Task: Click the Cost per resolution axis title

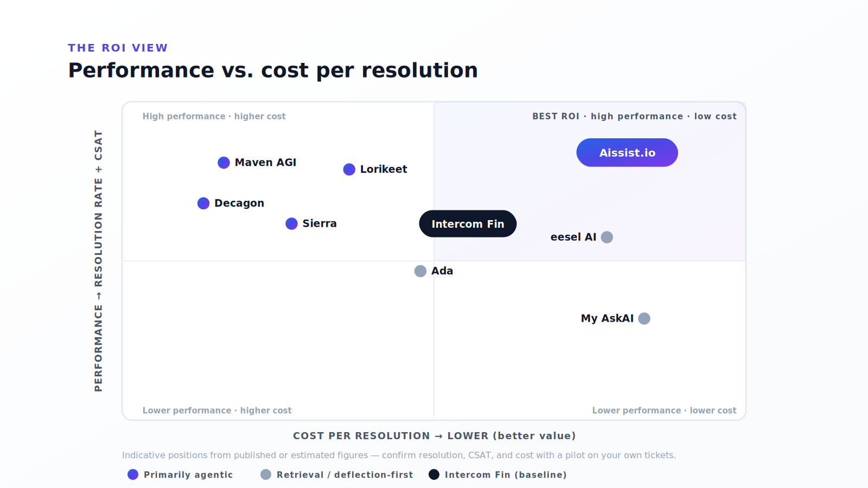Action: coord(434,436)
